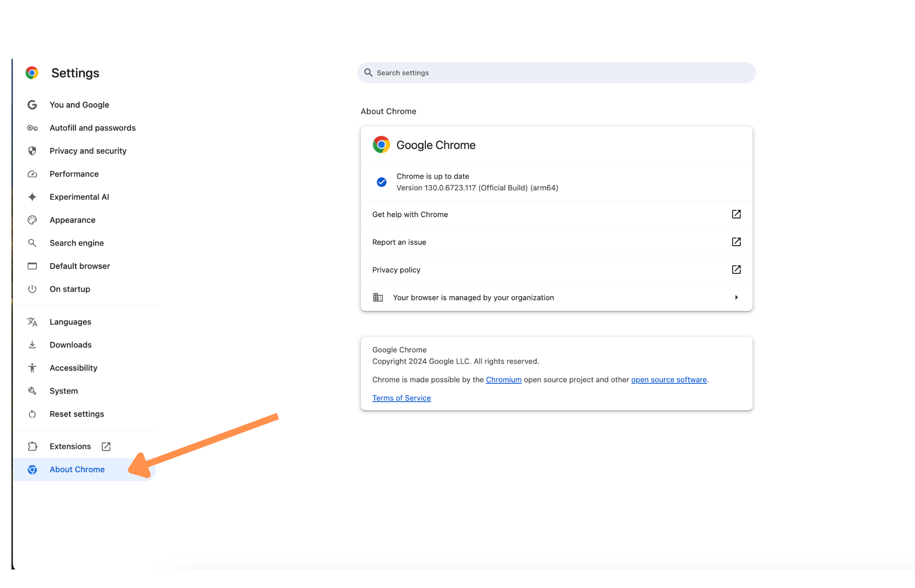Click the Chrome icon beside About Chrome
Screen dimensions: 915x588
[32, 470]
